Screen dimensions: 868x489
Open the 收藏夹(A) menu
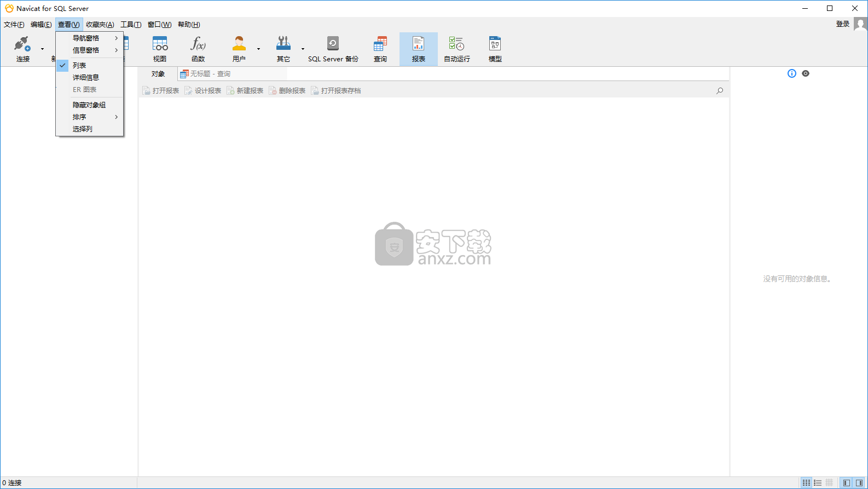(x=100, y=25)
